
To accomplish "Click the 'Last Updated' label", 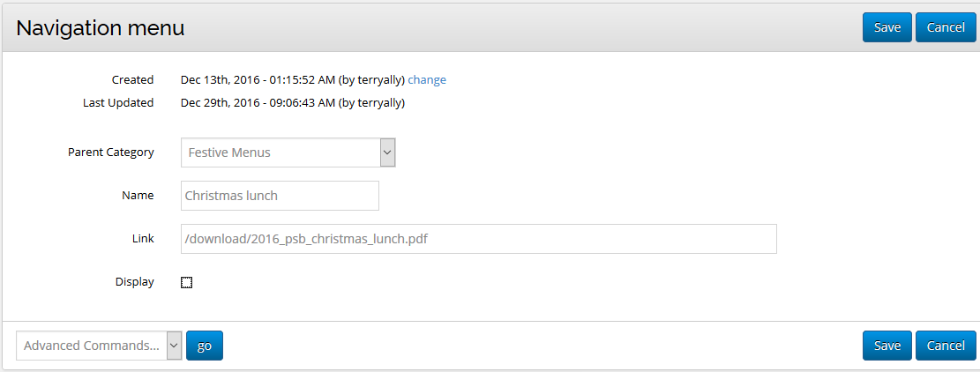I will click(x=118, y=102).
